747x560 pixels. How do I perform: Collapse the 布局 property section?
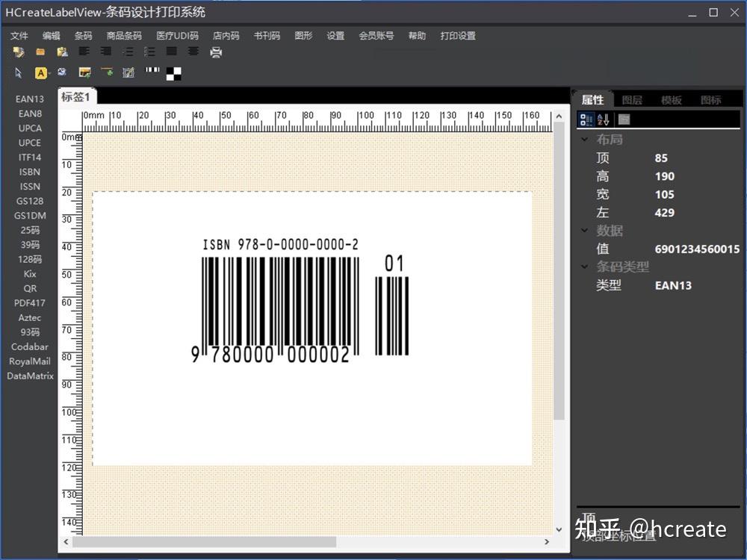(x=586, y=139)
